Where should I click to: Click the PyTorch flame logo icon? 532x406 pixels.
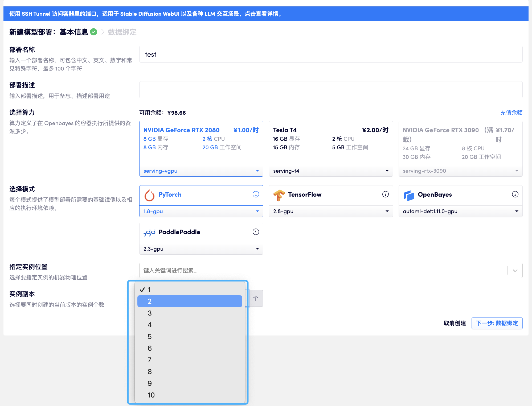point(149,195)
